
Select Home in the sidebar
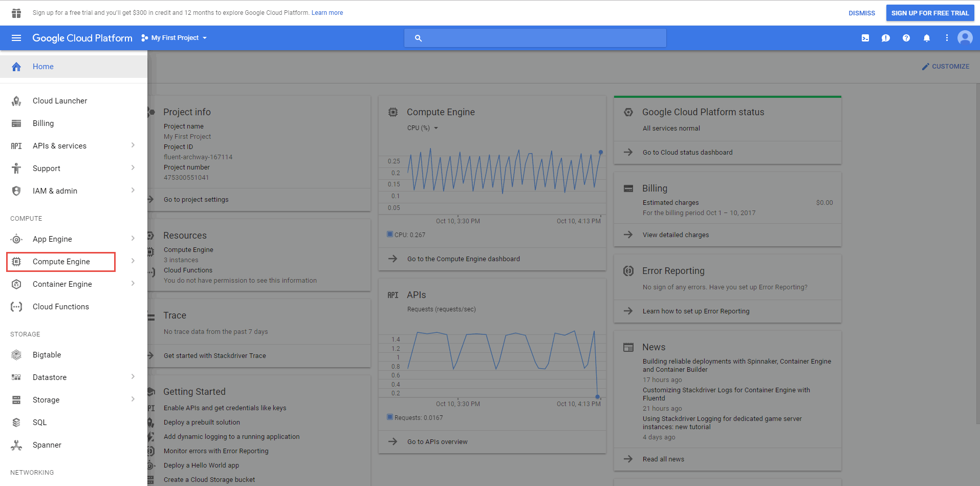43,66
